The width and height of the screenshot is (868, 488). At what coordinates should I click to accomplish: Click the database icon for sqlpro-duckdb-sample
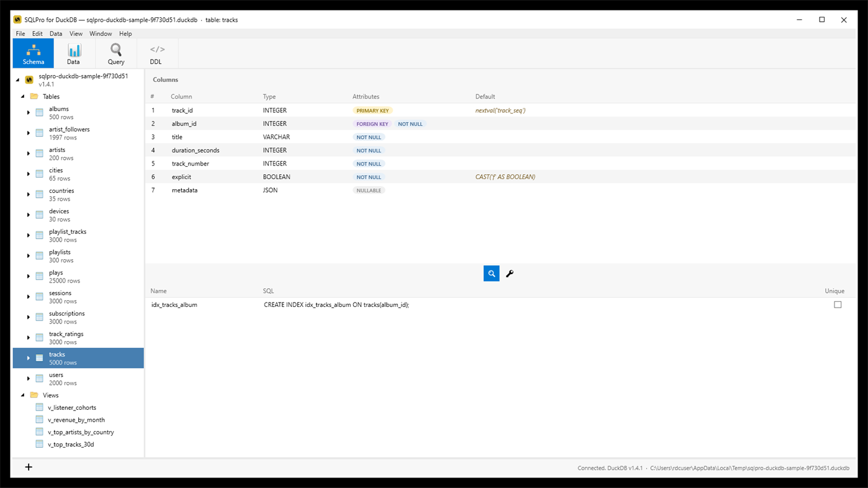29,80
